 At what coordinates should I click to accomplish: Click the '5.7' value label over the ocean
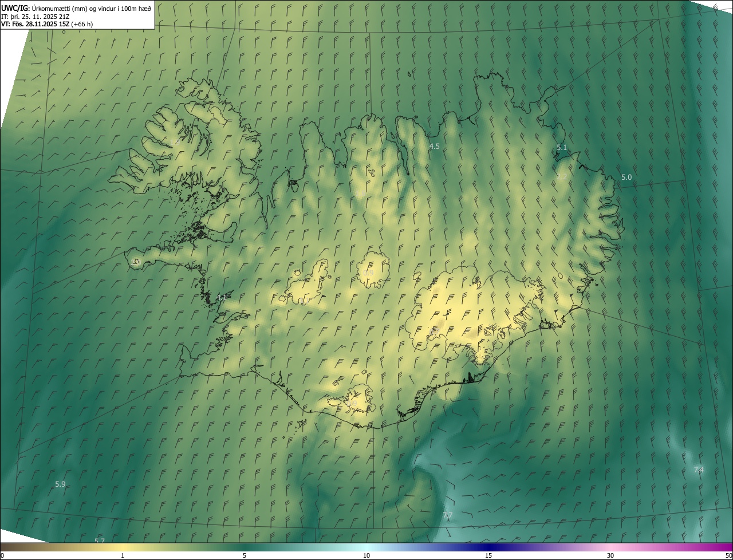pyautogui.click(x=100, y=541)
